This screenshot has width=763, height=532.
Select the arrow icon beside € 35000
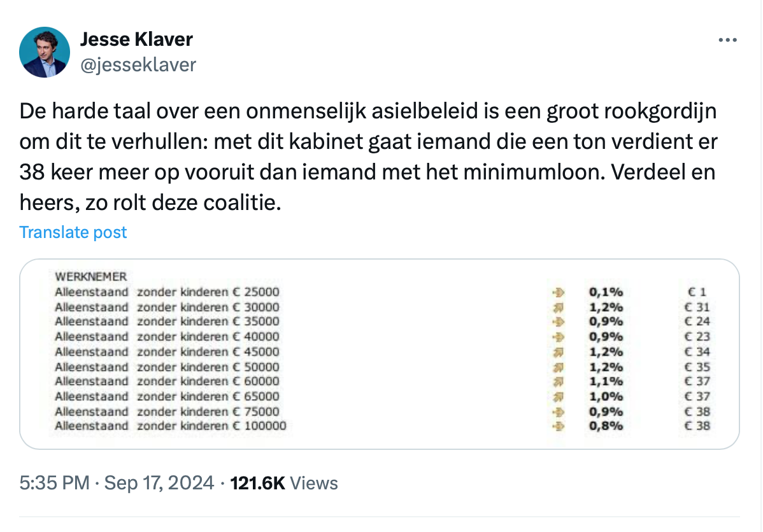click(559, 322)
